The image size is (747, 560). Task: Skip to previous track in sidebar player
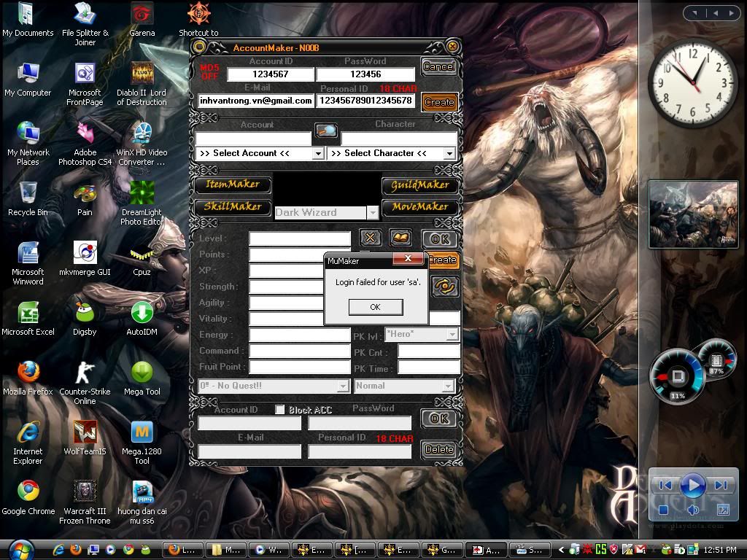665,485
